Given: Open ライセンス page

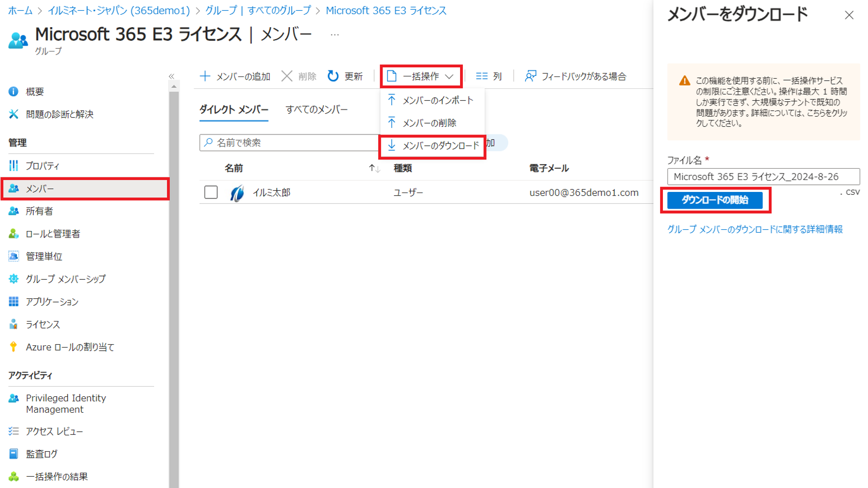Looking at the screenshot, I should point(43,324).
